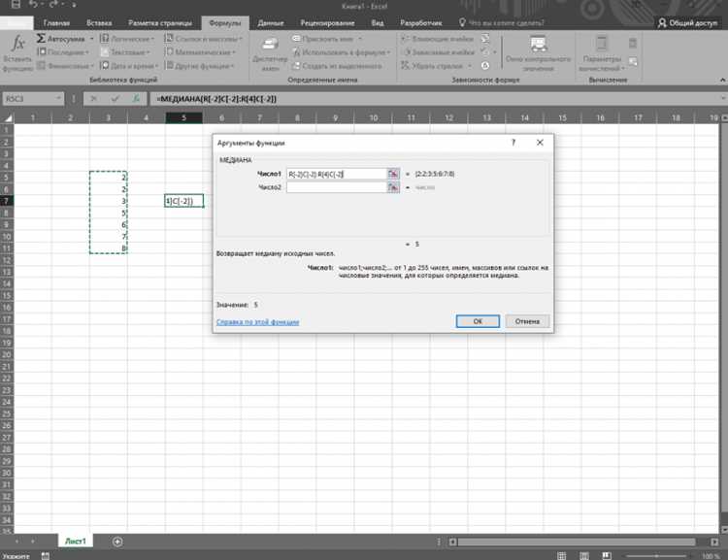Click the Show Formulas icon
The image size is (728, 560).
click(485, 39)
